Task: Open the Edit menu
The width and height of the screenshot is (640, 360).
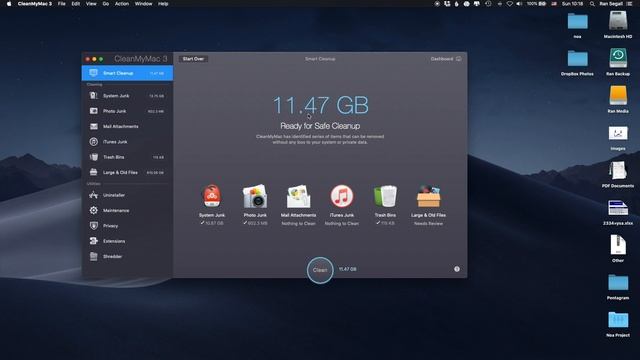Action: (x=76, y=4)
